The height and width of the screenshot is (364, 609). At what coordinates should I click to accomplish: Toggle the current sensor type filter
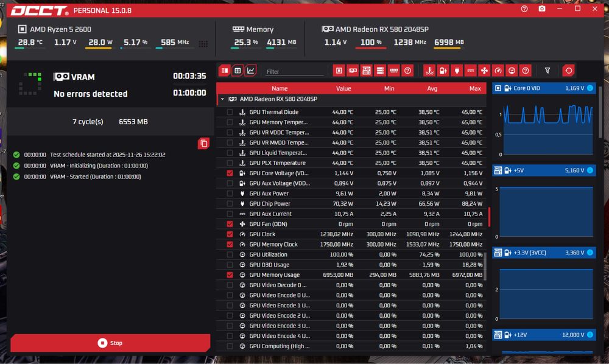(x=470, y=71)
